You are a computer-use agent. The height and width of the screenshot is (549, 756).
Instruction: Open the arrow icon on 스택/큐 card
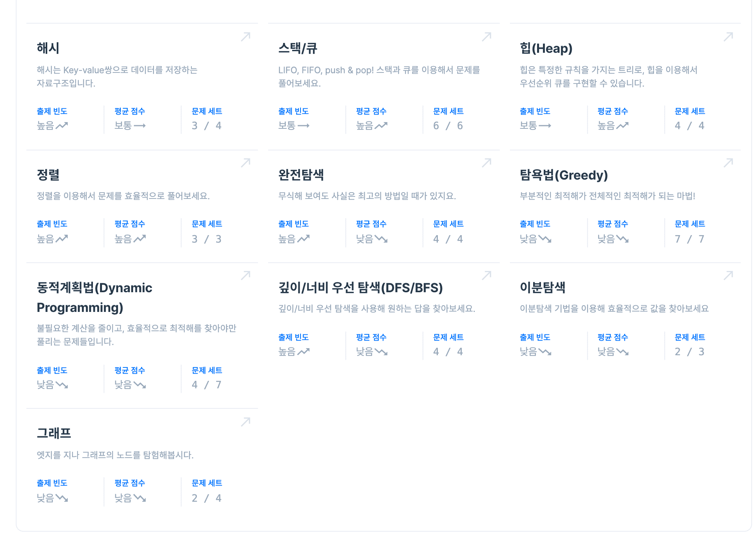pos(487,37)
